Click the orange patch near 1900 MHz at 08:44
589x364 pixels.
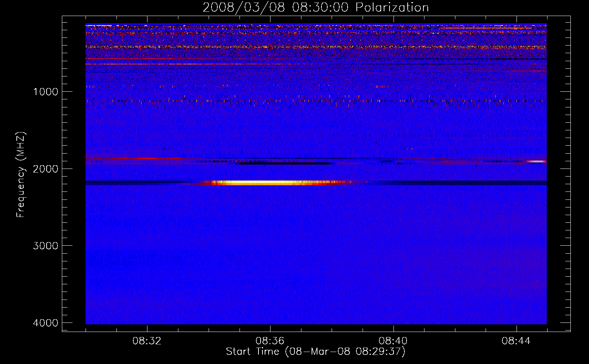pos(536,161)
